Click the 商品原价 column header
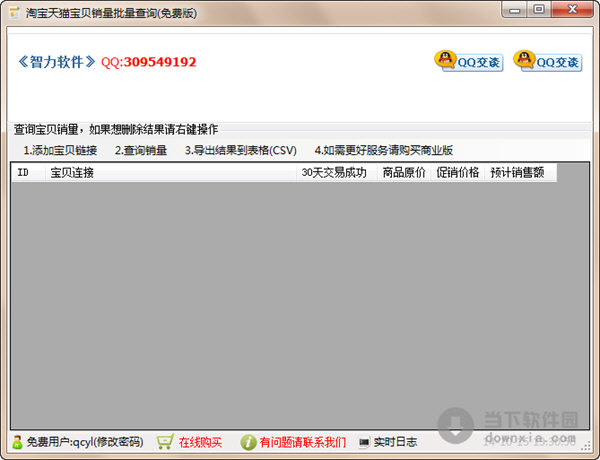The image size is (600, 460). coord(404,173)
